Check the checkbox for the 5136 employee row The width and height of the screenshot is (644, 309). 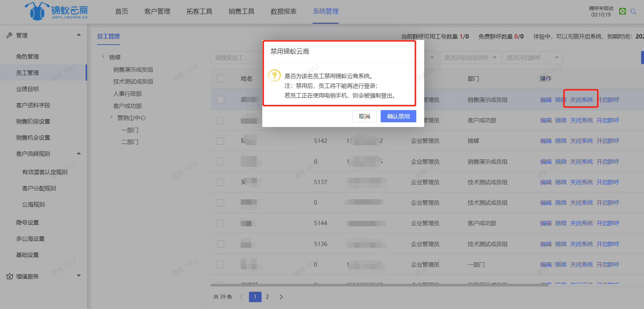221,244
